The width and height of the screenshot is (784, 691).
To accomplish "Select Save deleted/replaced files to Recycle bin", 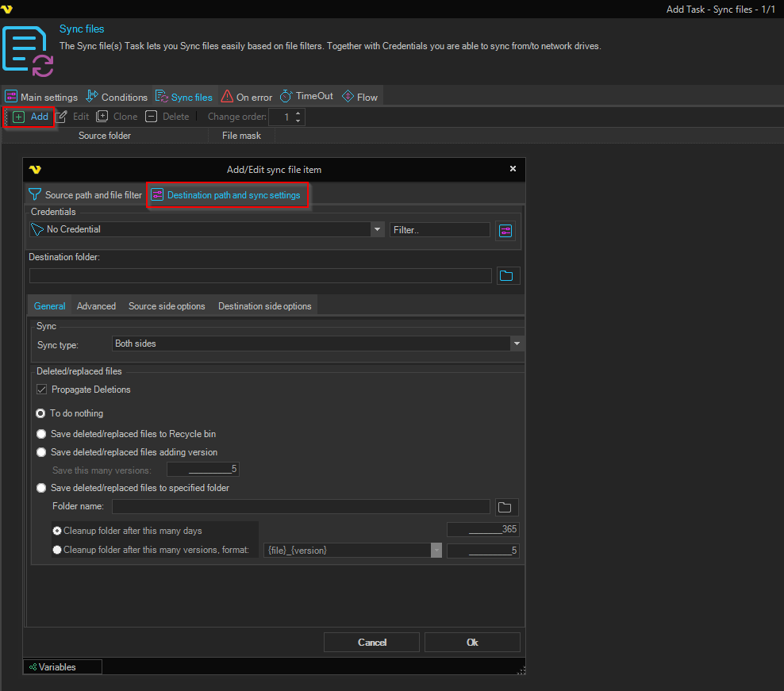I will 41,434.
